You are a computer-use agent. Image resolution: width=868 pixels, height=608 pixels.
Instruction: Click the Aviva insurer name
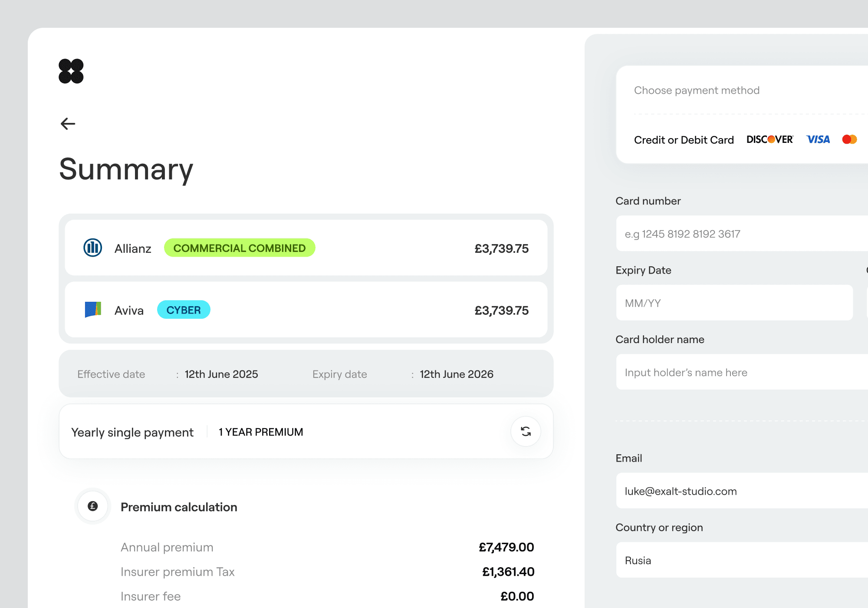coord(129,311)
